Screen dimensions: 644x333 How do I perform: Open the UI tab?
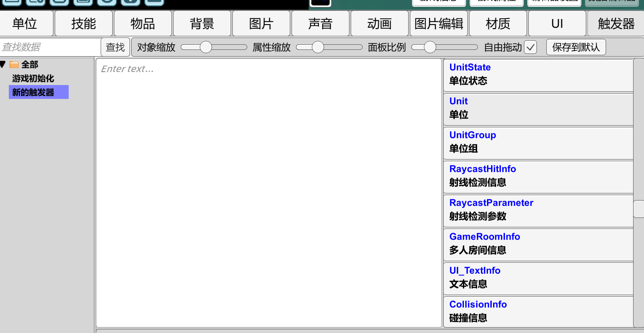557,24
